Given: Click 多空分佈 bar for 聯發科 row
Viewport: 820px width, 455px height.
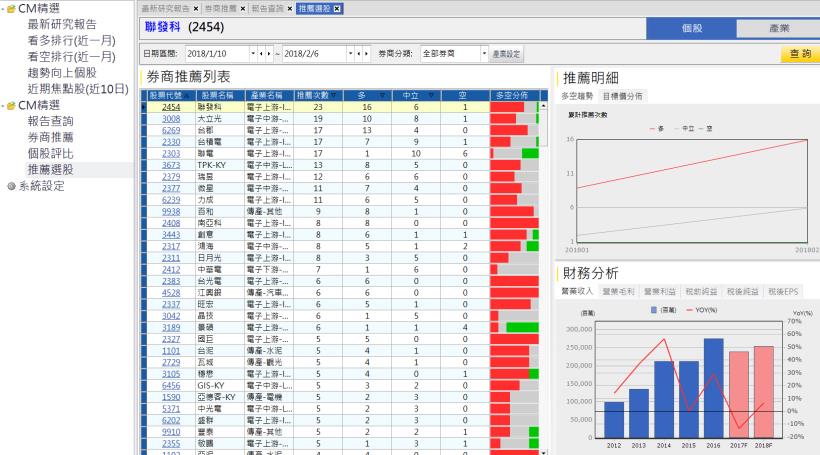Looking at the screenshot, I should [514, 106].
